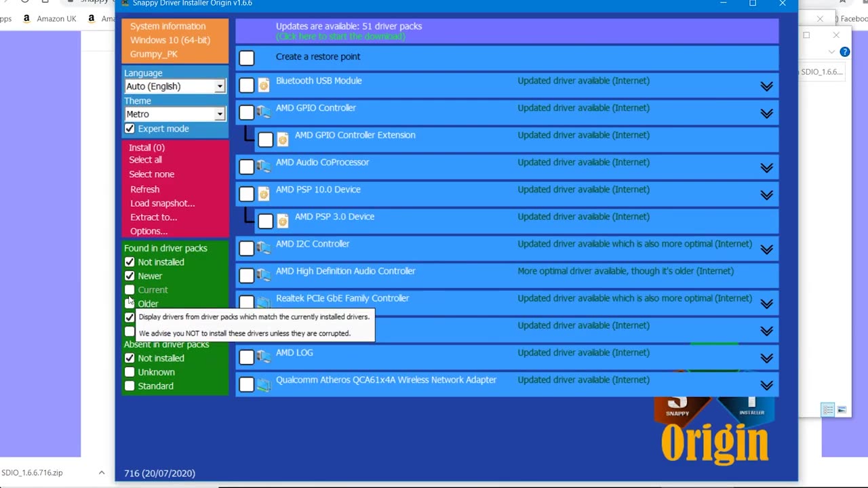The height and width of the screenshot is (488, 868).
Task: Expand the Qualcomm Atheros row chevron
Action: [x=766, y=385]
